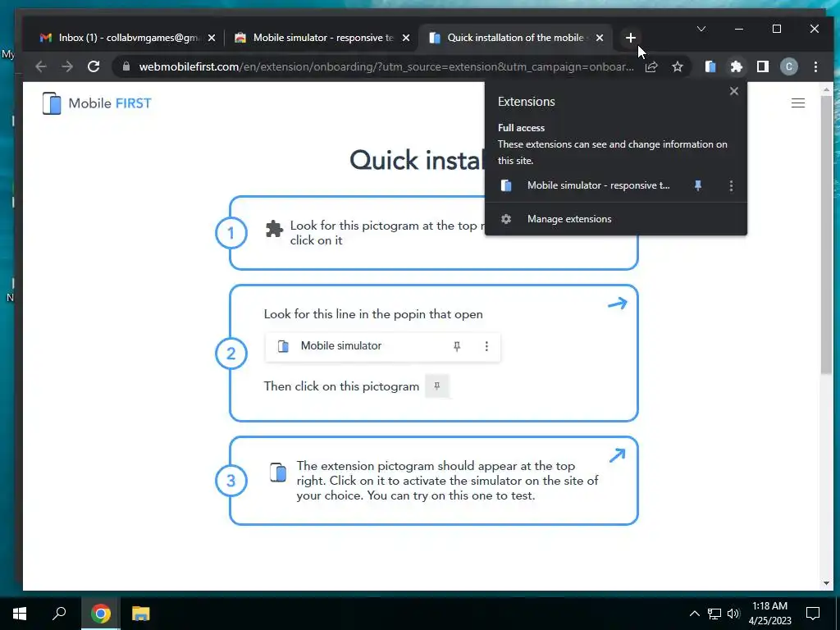This screenshot has width=840, height=630.
Task: Go forward to the next page
Action: 67,66
